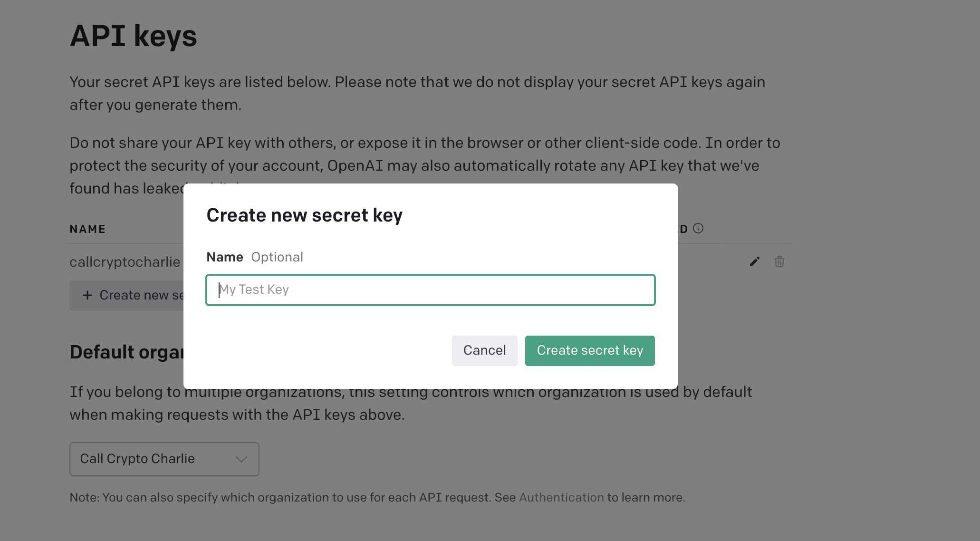Open the Call Crypto Charlie organization dropdown
This screenshot has height=541, width=980.
tap(164, 459)
